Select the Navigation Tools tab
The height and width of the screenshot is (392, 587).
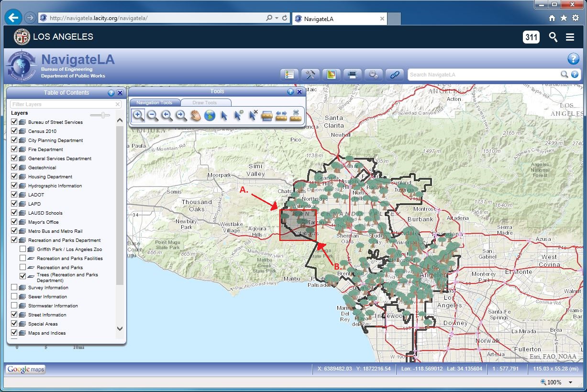click(x=154, y=102)
